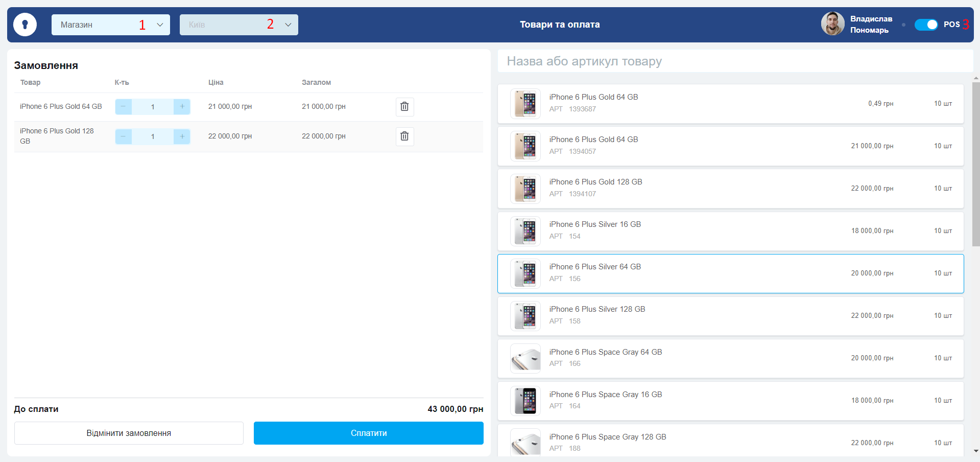Click thumbnail of iPhone 6 Plus Gold 128 GB
The height and width of the screenshot is (462, 980).
tap(525, 189)
